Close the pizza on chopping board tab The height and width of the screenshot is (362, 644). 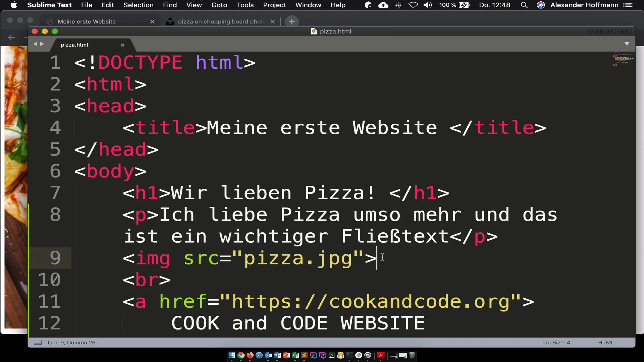click(x=273, y=21)
